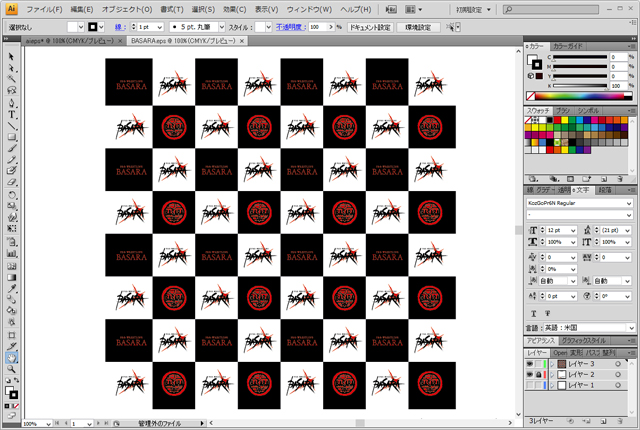Open the ファイル(F) menu
The height and width of the screenshot is (430, 640).
click(x=44, y=9)
